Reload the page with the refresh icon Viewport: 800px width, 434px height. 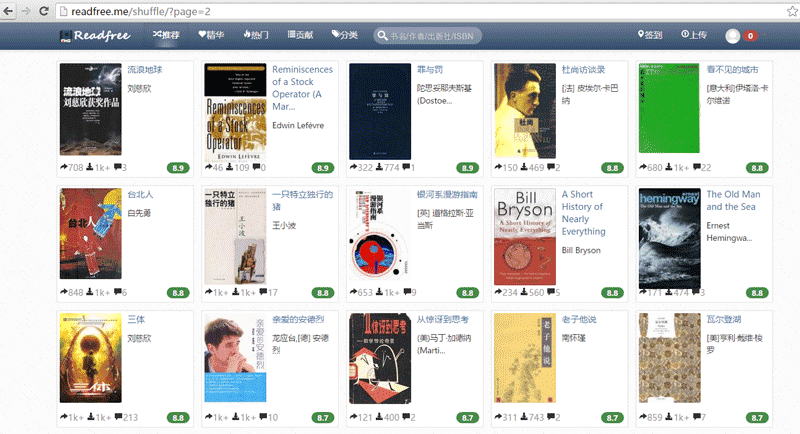coord(44,11)
